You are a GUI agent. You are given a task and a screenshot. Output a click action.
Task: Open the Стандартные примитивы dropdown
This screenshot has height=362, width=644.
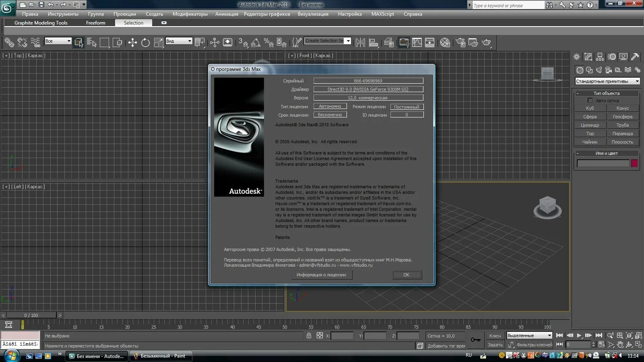tap(607, 81)
